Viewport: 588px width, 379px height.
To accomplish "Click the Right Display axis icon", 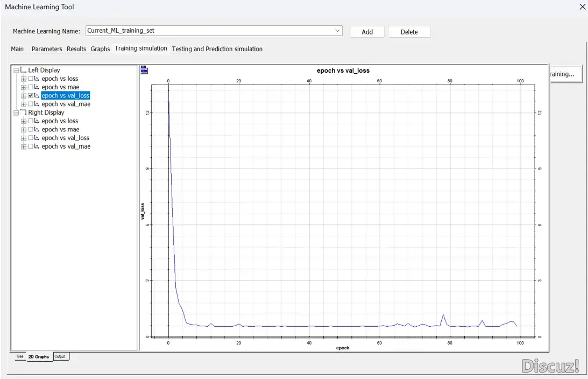I will click(x=23, y=112).
